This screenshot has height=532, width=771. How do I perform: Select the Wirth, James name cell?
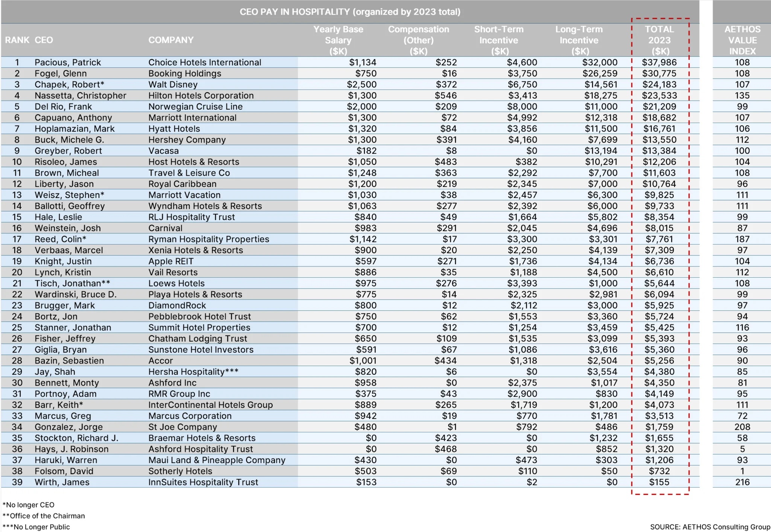[62, 482]
